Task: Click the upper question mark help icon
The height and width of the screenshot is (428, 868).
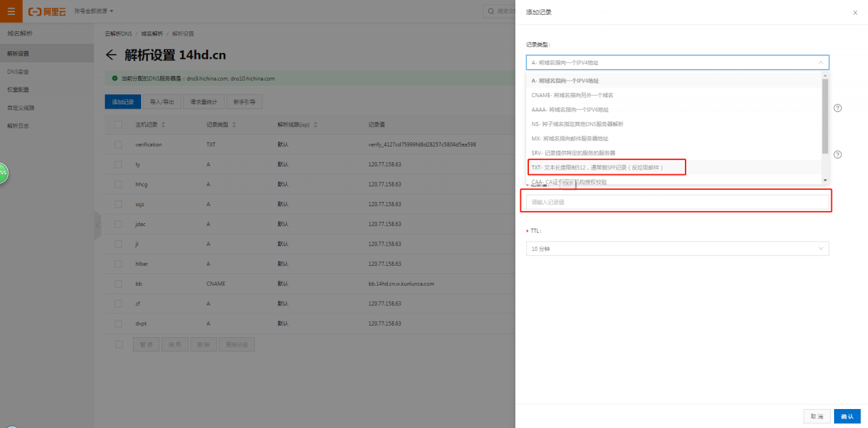Action: [x=837, y=109]
